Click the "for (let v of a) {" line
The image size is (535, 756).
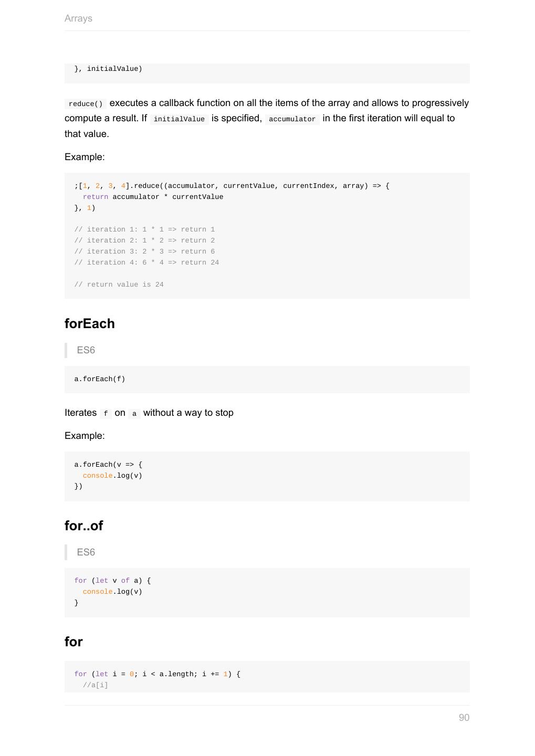(x=112, y=581)
